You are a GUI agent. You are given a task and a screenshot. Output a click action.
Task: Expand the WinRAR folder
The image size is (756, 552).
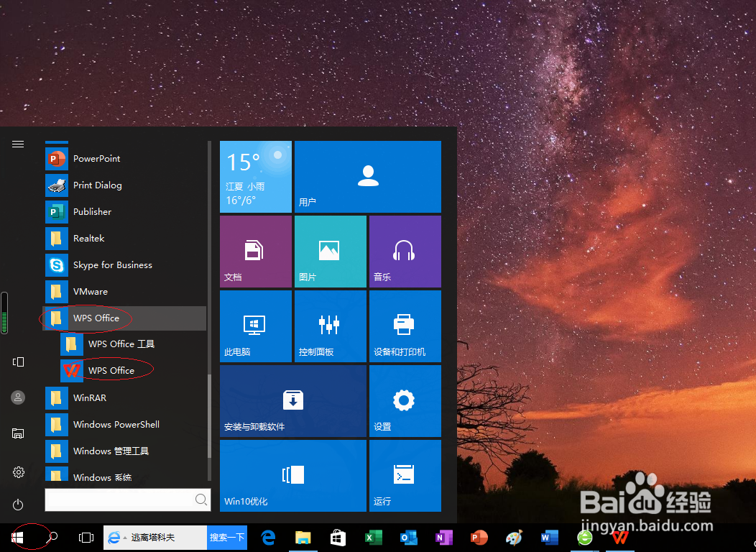[x=125, y=397]
